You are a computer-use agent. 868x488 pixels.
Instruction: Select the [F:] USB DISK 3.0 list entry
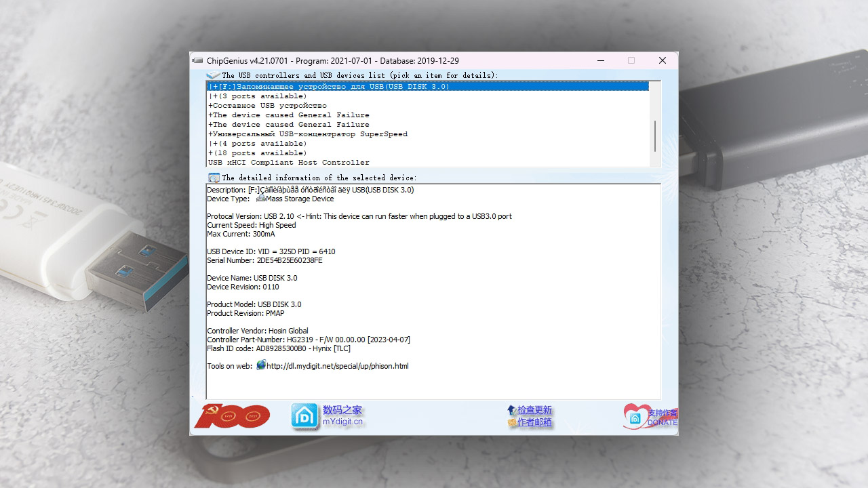(x=428, y=86)
